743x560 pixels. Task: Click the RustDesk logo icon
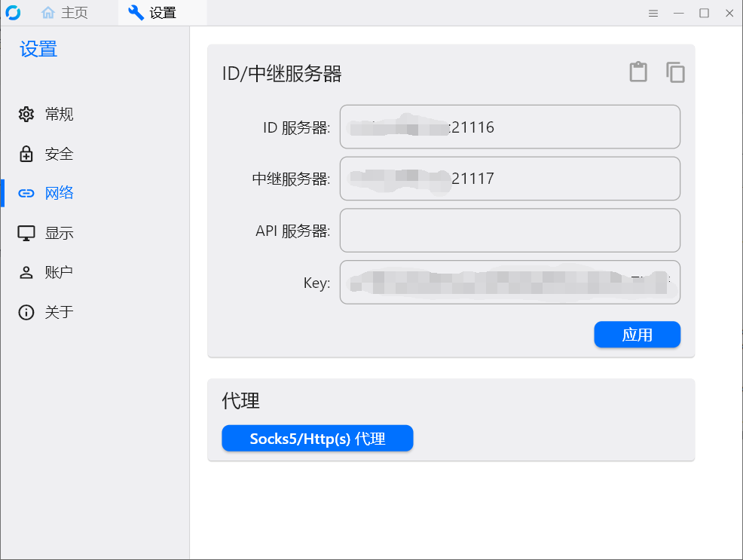pos(14,12)
